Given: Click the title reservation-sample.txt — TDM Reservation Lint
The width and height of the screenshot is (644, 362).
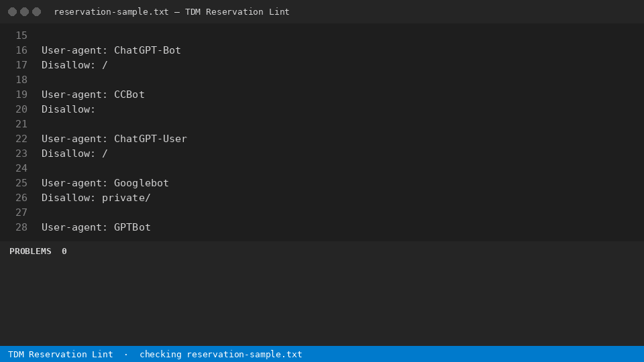Looking at the screenshot, I should pos(172,12).
